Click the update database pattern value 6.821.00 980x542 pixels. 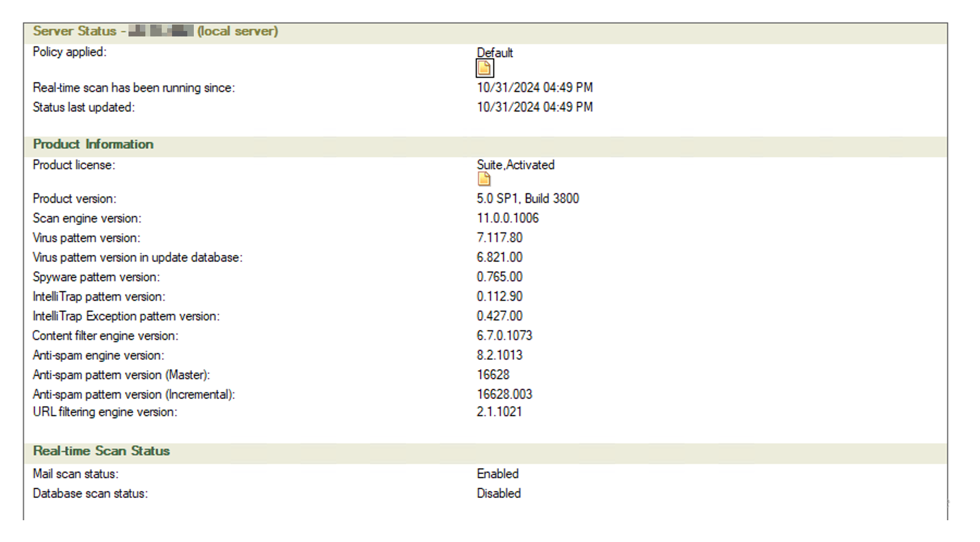499,257
